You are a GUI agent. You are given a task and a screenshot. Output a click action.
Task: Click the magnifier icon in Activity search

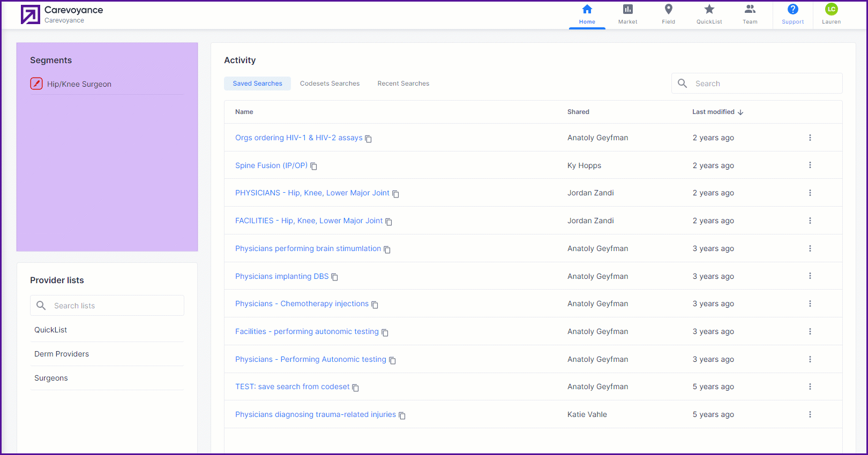683,84
